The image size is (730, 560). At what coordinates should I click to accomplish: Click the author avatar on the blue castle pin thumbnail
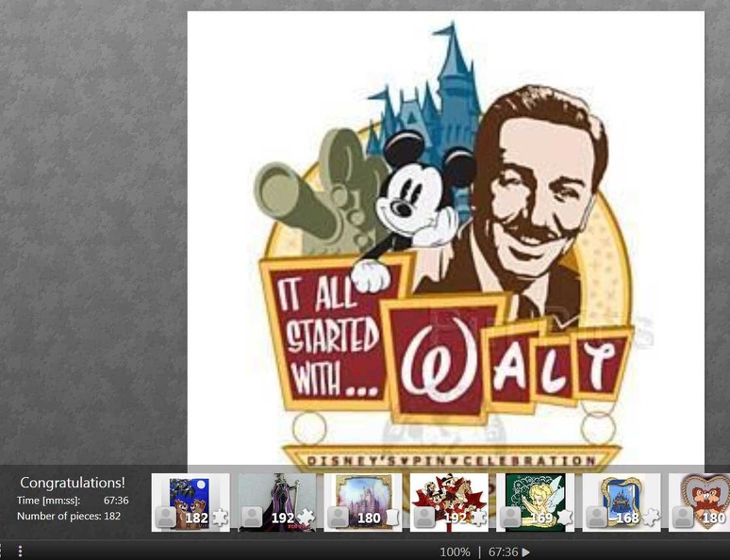(x=596, y=518)
